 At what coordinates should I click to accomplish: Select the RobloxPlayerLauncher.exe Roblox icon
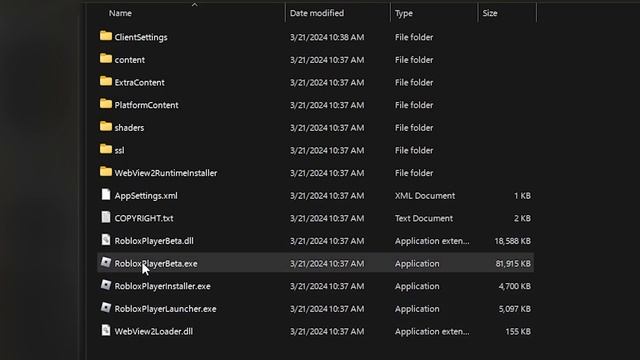click(x=106, y=308)
